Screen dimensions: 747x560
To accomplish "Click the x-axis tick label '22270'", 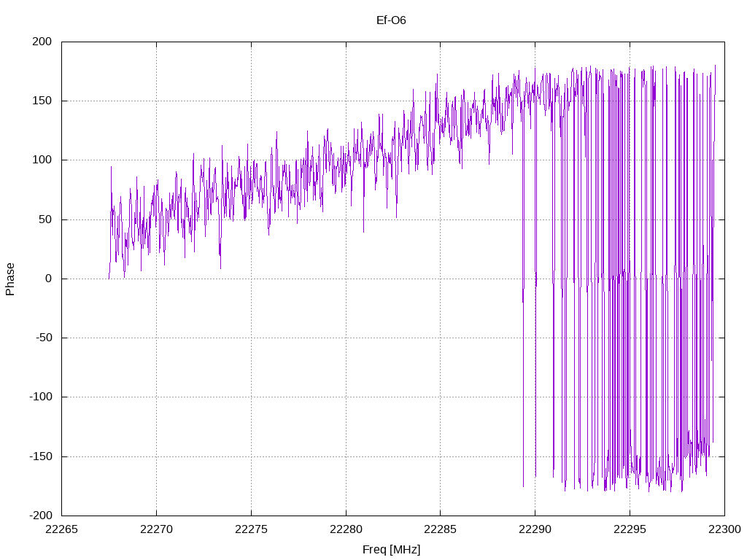I will coord(156,529).
